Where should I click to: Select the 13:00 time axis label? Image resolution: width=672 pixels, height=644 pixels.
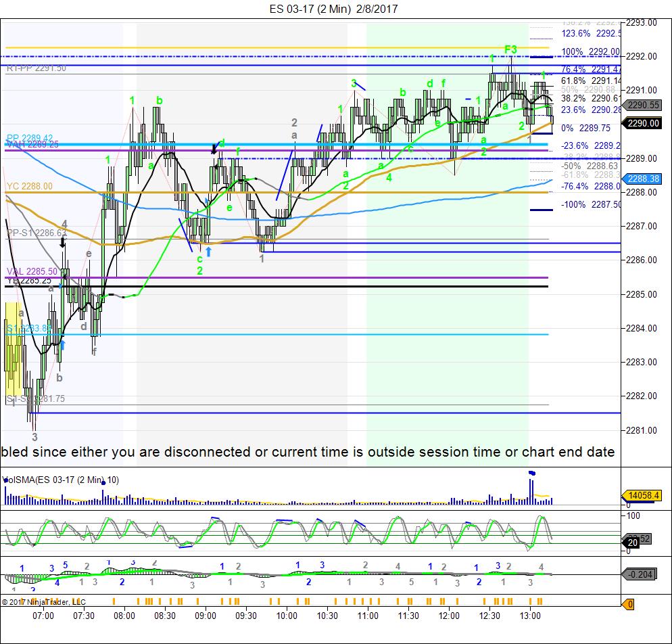click(530, 616)
